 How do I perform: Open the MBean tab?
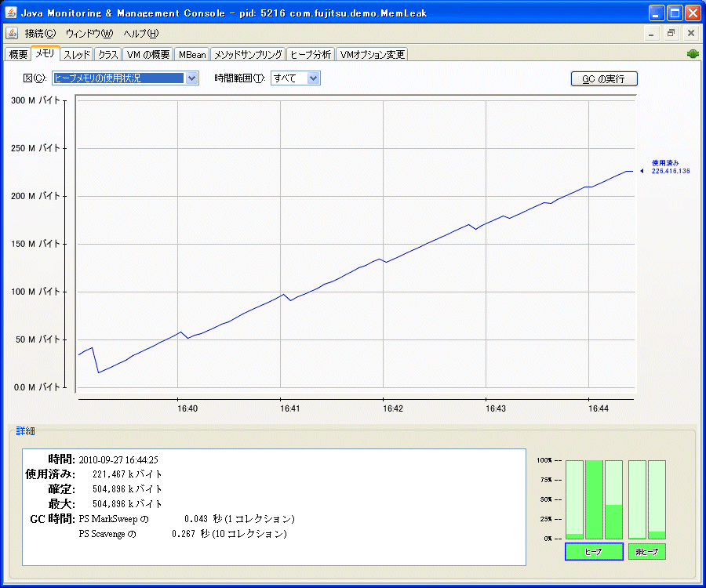coord(192,54)
